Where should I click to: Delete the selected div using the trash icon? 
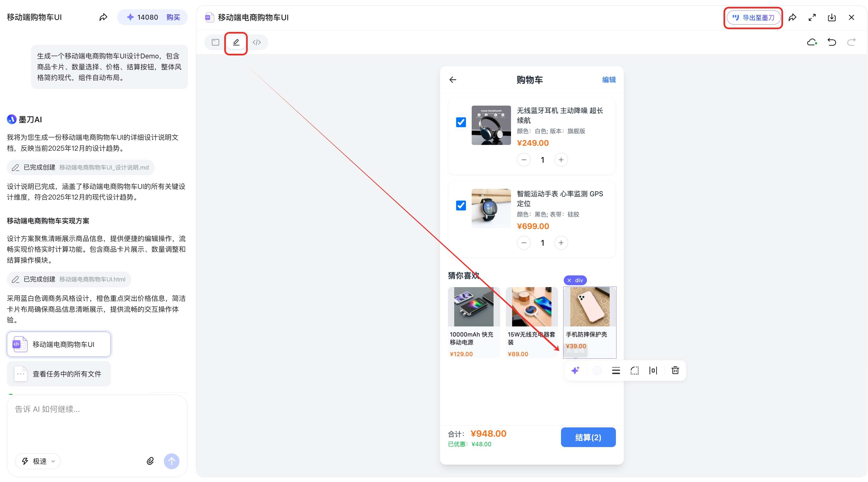[675, 370]
